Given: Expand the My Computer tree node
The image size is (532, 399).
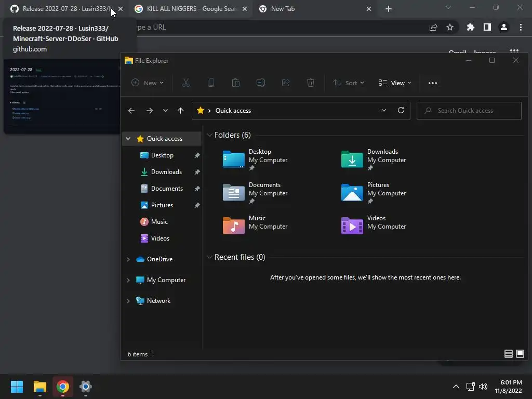Looking at the screenshot, I should click(128, 280).
